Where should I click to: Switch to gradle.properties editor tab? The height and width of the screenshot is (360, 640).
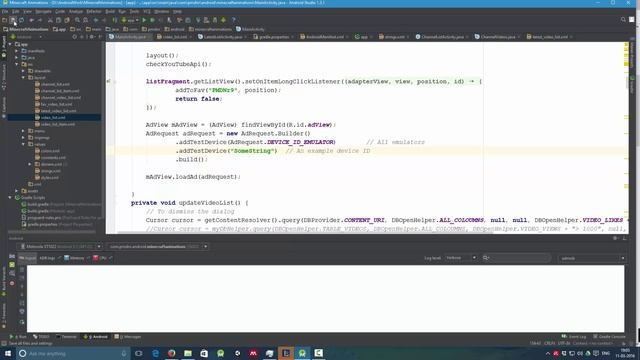[x=273, y=37]
